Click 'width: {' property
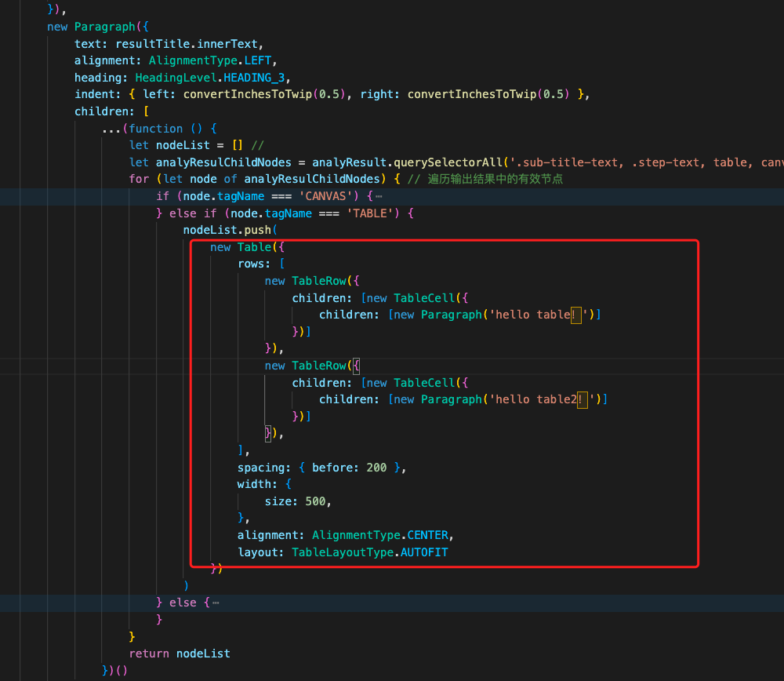Screen dimensions: 784x681 (264, 484)
